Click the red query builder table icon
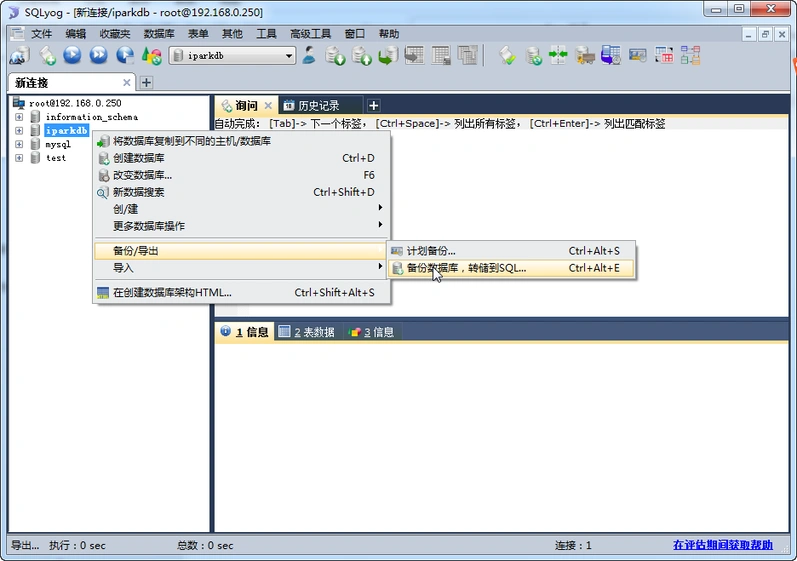797x561 pixels. (664, 55)
